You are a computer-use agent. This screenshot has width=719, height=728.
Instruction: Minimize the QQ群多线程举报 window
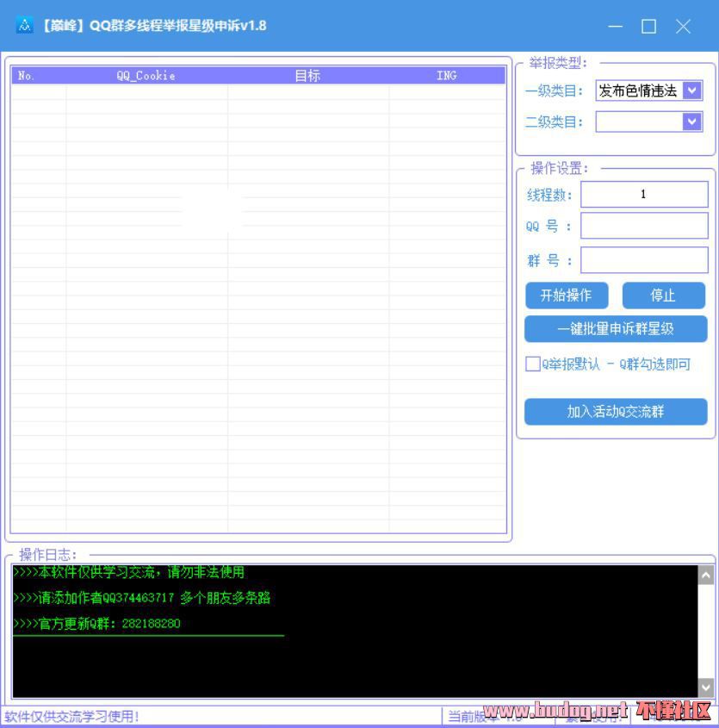point(615,27)
